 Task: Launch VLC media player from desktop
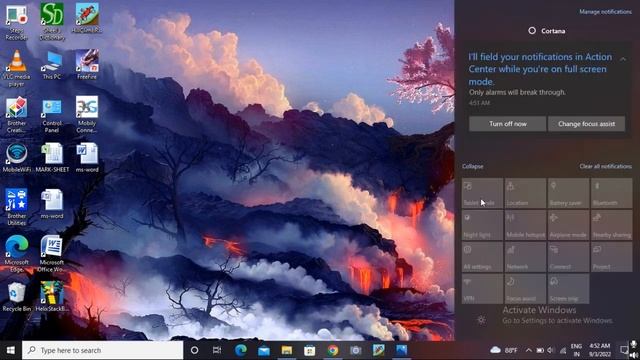(x=16, y=69)
